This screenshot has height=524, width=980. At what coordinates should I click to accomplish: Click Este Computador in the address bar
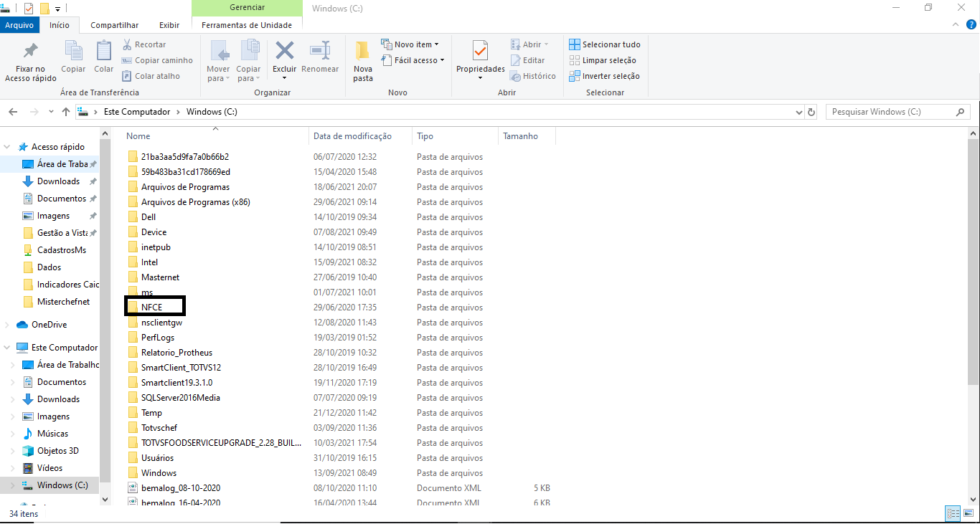136,112
